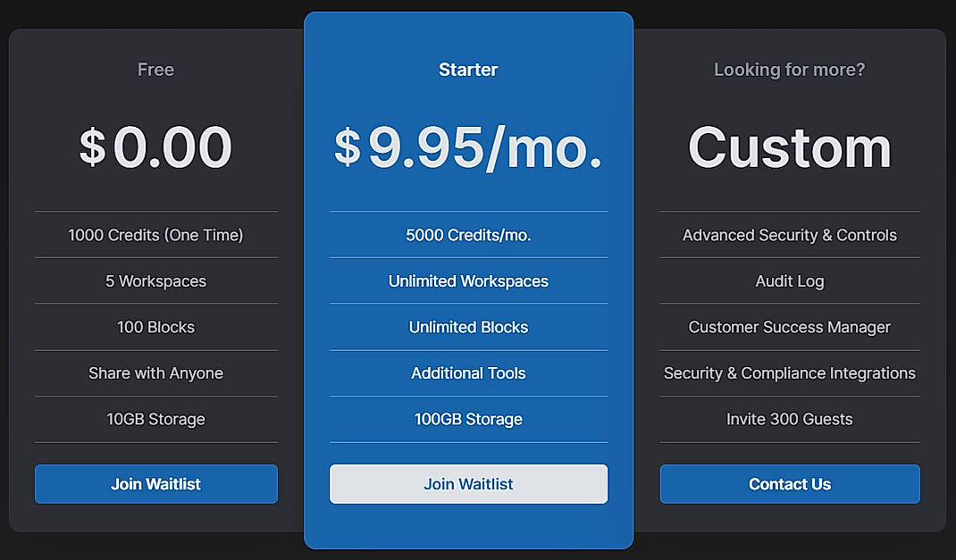Select the 10GB Storage feature
The image size is (956, 560).
click(155, 419)
